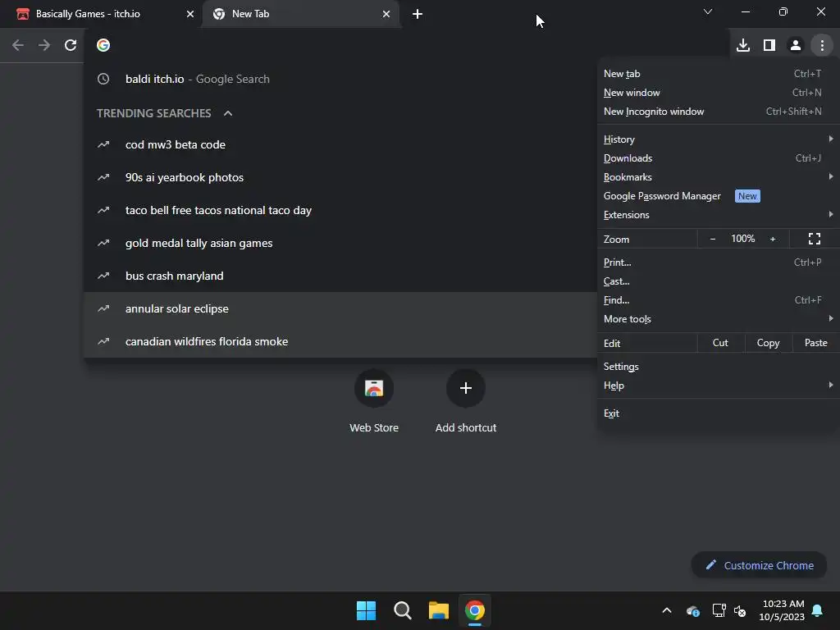The width and height of the screenshot is (840, 630).
Task: Open Windows Start menu
Action: [367, 610]
